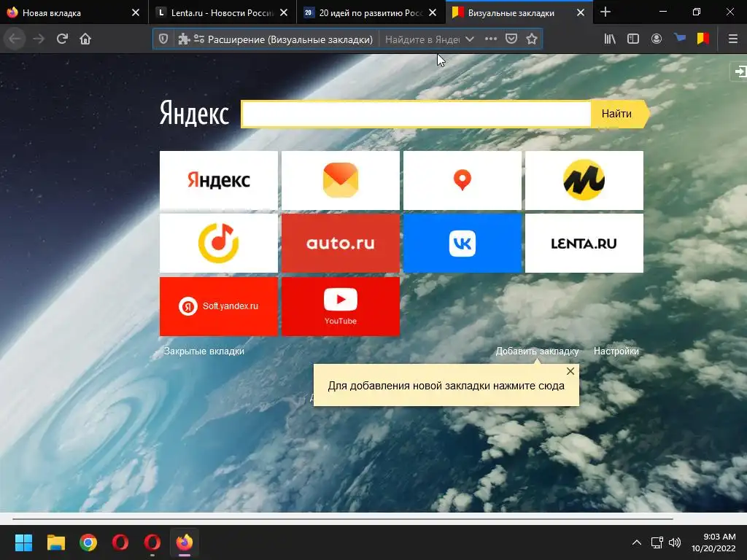Open the Library toolbar icon
Image resolution: width=747 pixels, height=560 pixels.
click(610, 39)
